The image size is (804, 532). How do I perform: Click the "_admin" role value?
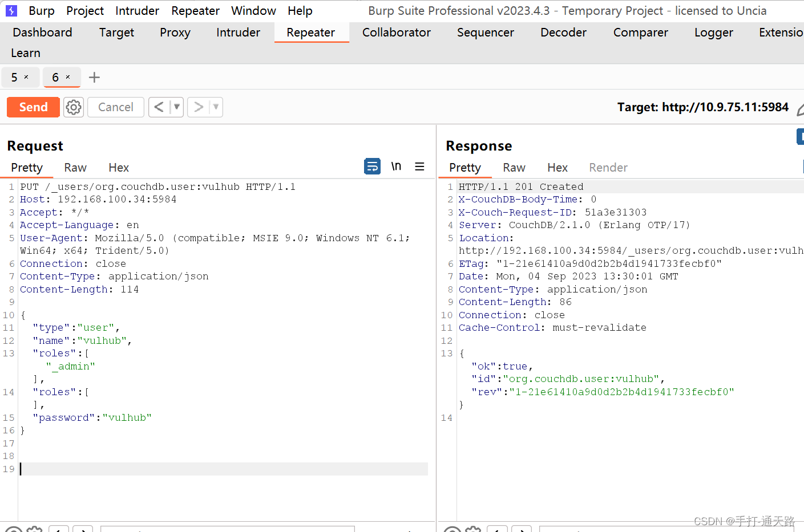[71, 366]
